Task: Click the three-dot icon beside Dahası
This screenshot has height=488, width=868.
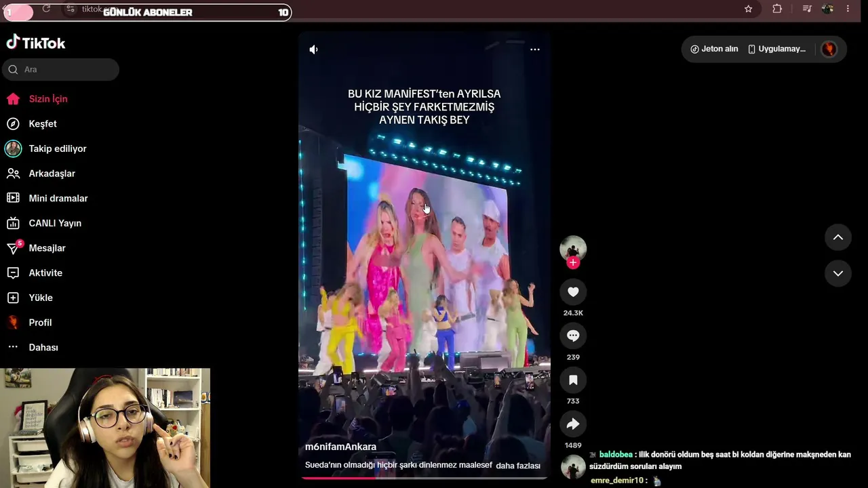Action: [x=13, y=347]
